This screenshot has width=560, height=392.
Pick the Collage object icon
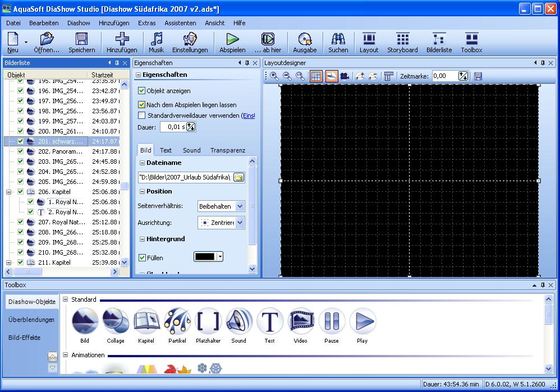click(116, 322)
